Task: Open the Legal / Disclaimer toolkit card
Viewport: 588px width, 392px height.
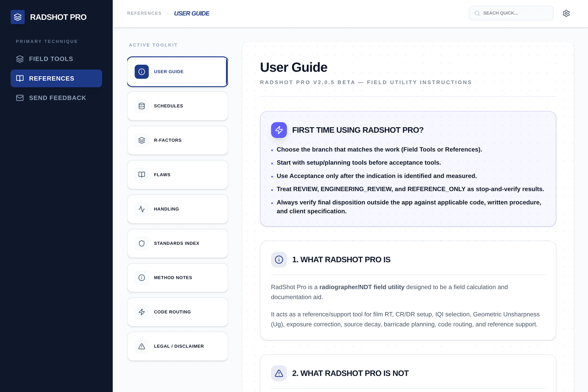Action: (178, 346)
